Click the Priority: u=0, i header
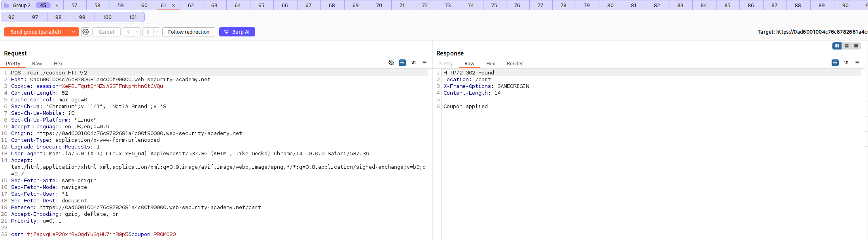Viewport: 868px width, 240px height. click(x=36, y=221)
